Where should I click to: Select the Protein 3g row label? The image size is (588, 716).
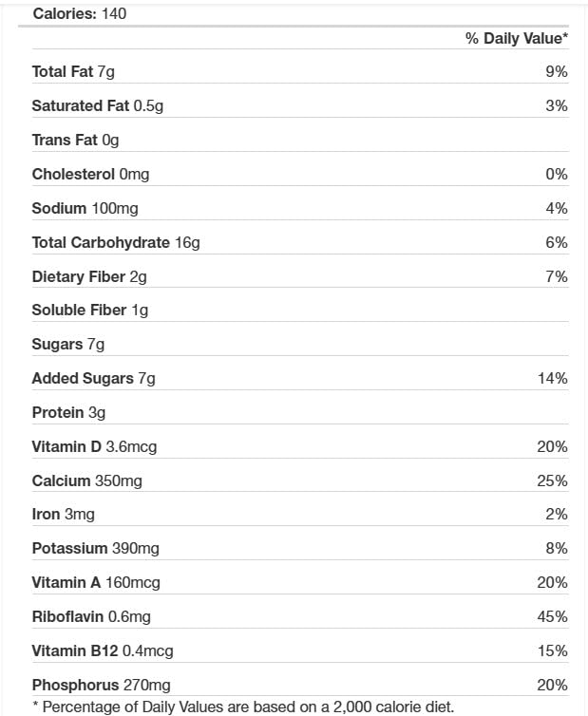pyautogui.click(x=68, y=413)
